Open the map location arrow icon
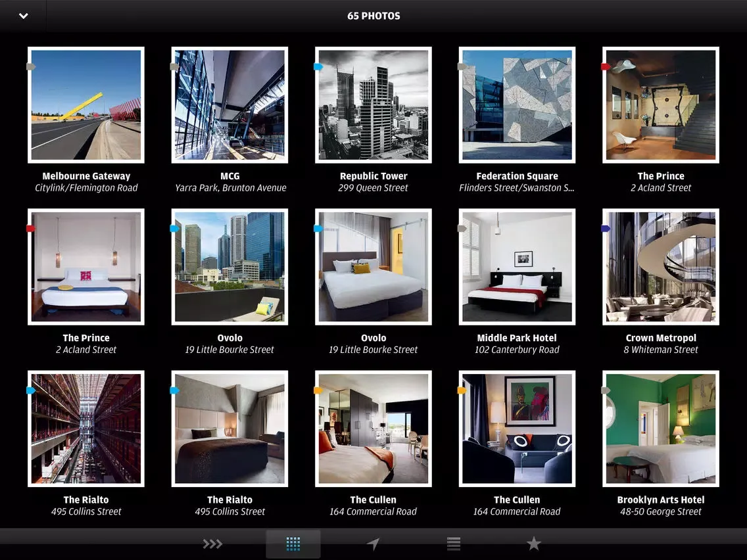 [373, 544]
